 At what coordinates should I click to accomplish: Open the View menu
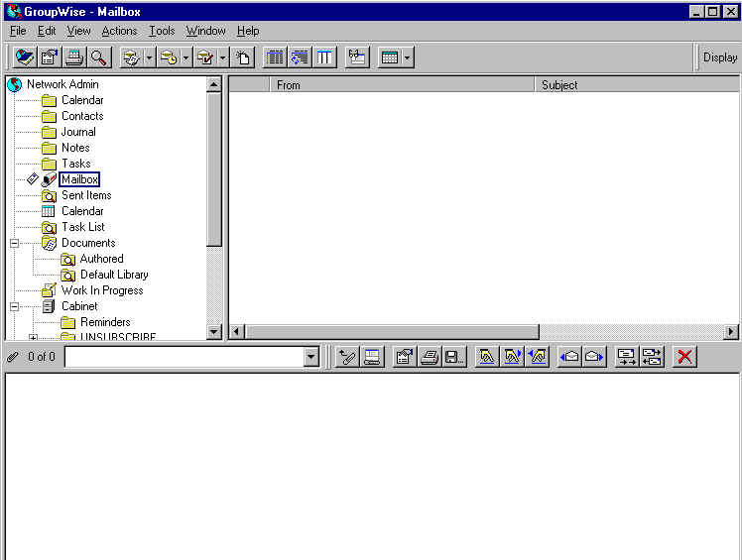78,31
